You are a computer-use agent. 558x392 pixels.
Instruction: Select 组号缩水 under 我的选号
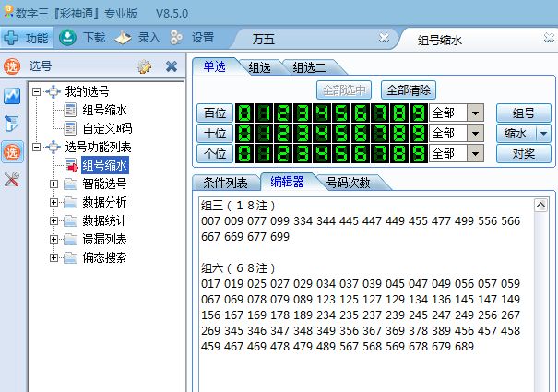pyautogui.click(x=104, y=110)
